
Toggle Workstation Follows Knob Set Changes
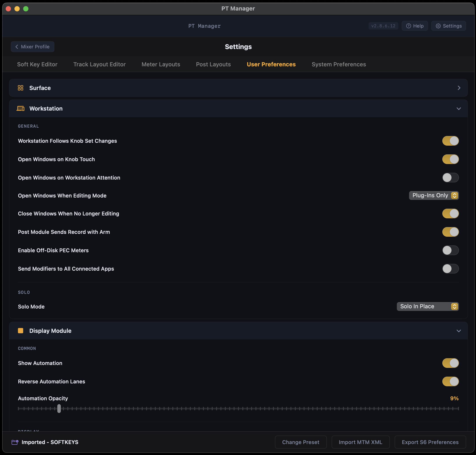tap(451, 141)
